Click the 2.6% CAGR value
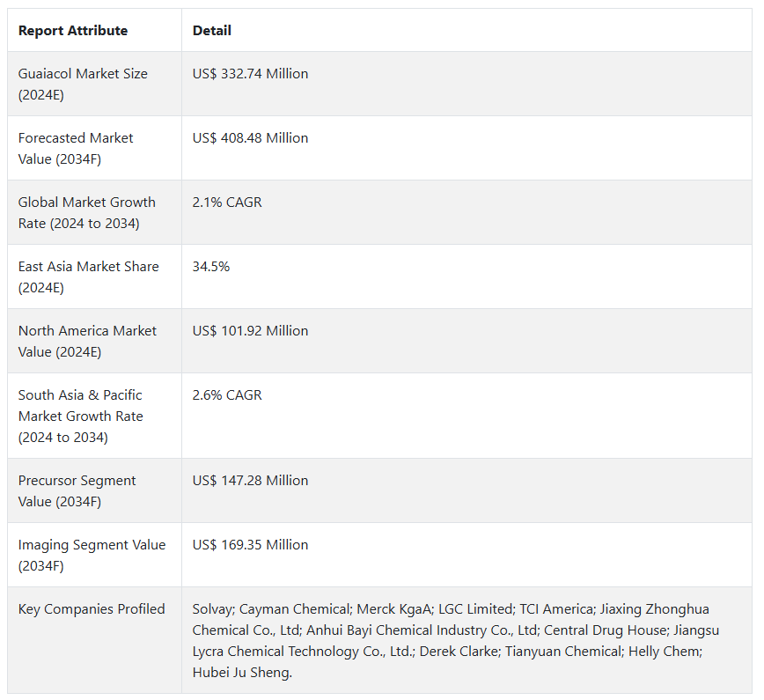The image size is (764, 700). 227,395
